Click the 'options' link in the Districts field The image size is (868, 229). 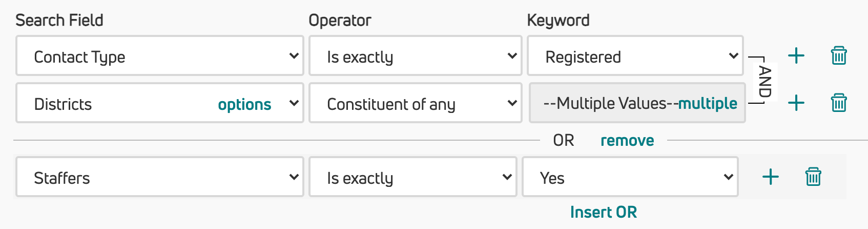[x=244, y=104]
